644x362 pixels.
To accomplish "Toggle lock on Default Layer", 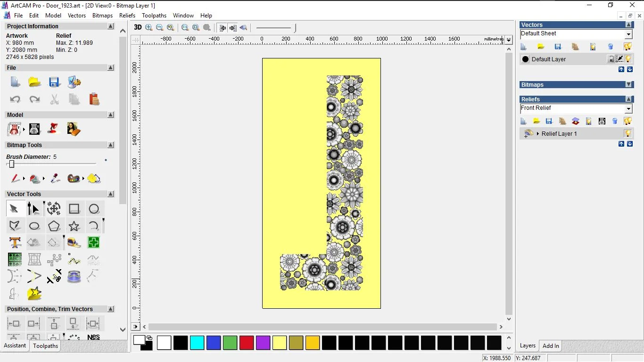I will coord(611,59).
